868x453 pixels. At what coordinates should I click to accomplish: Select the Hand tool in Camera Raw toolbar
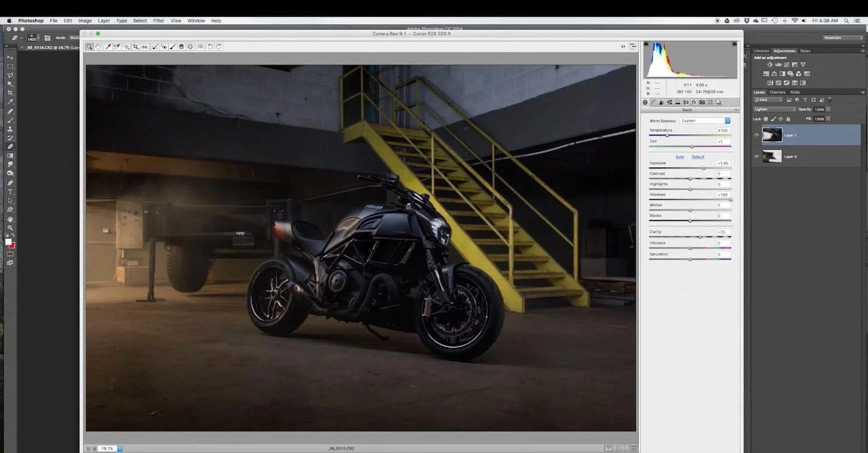[98, 47]
